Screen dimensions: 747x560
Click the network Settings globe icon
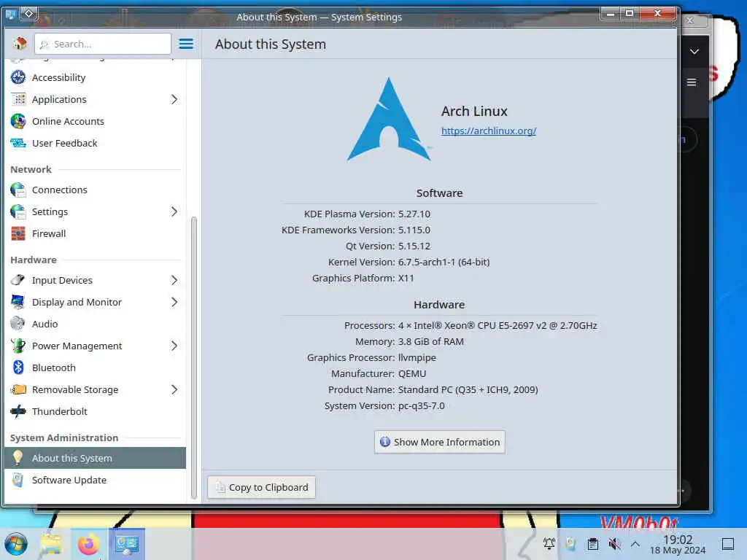(18, 212)
